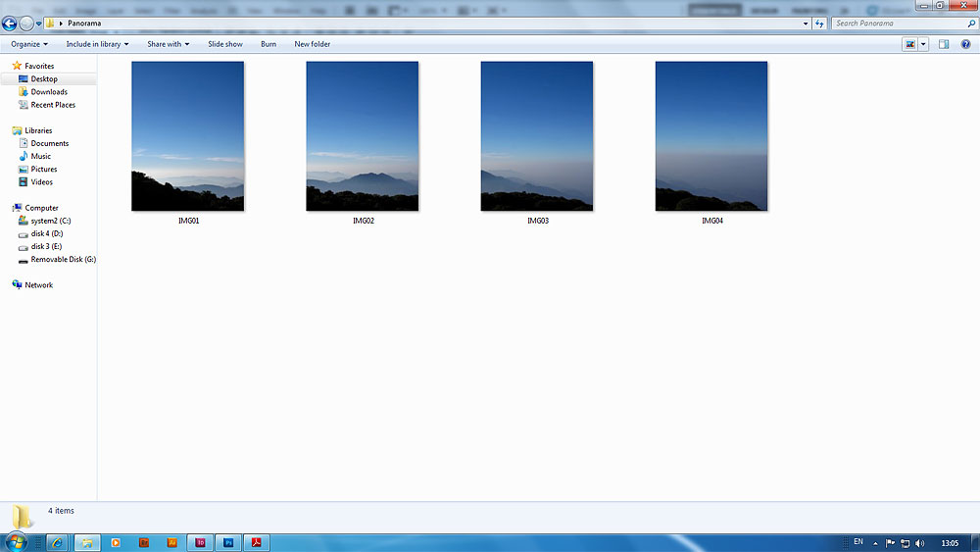Launch Internet Explorer from the taskbar

57,542
